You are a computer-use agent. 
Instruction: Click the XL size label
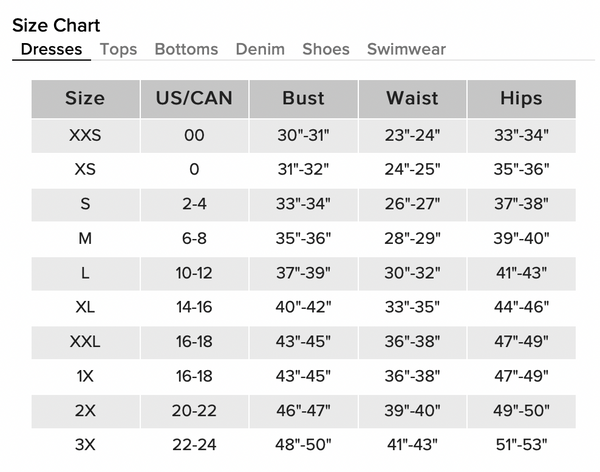(85, 307)
